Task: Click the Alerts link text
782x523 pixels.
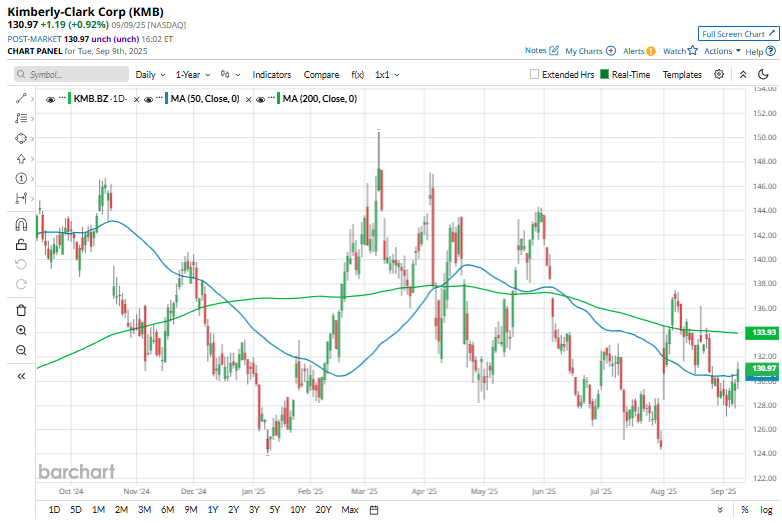Action: pyautogui.click(x=633, y=51)
